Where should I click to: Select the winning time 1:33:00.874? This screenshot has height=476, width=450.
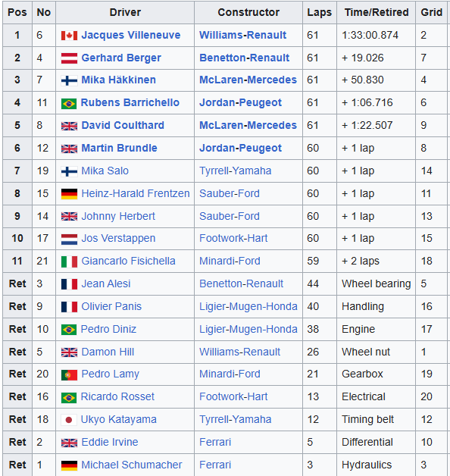tap(370, 35)
